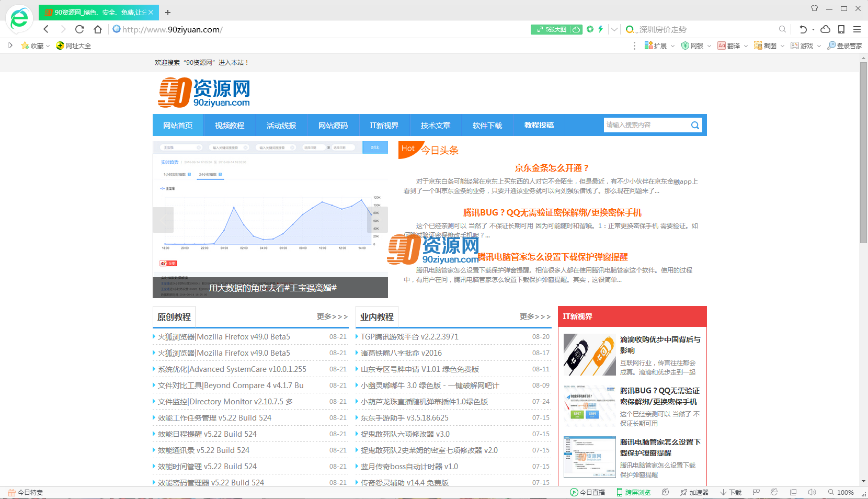Open 网址大全 bookmark
Screen dimensions: 868x499
point(73,46)
